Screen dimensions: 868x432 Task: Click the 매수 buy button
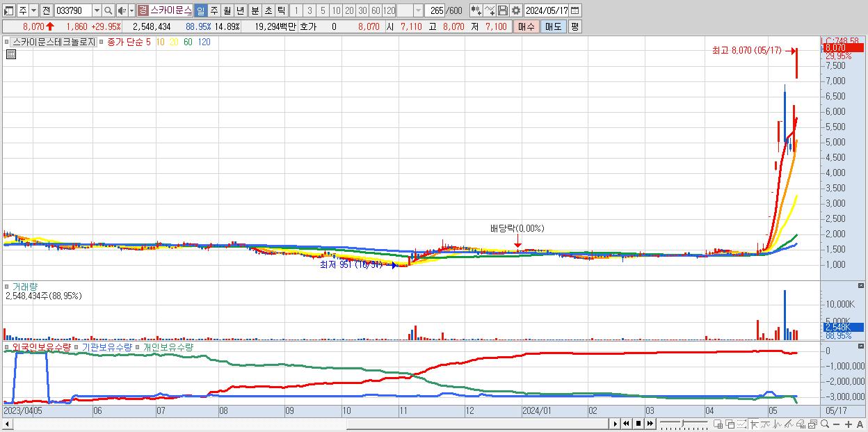[527, 26]
